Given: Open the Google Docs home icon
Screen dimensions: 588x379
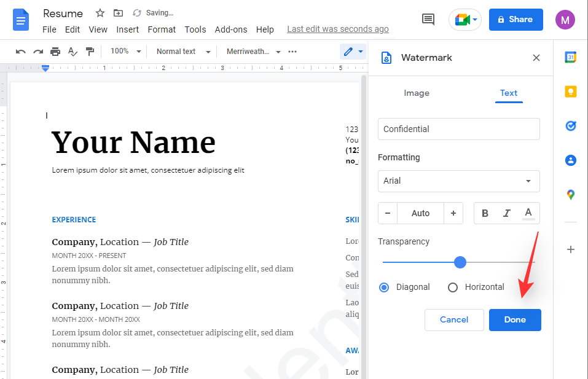Looking at the screenshot, I should click(21, 20).
